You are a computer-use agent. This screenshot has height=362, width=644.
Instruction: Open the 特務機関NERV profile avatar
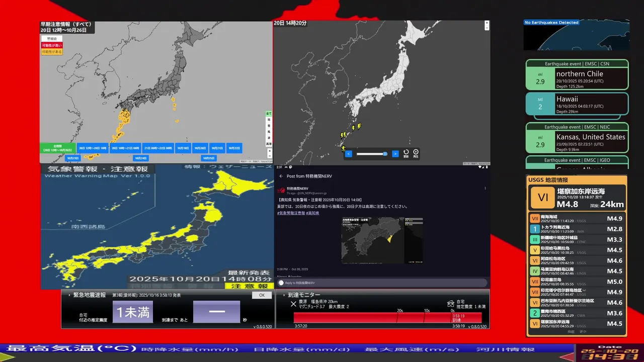click(281, 191)
